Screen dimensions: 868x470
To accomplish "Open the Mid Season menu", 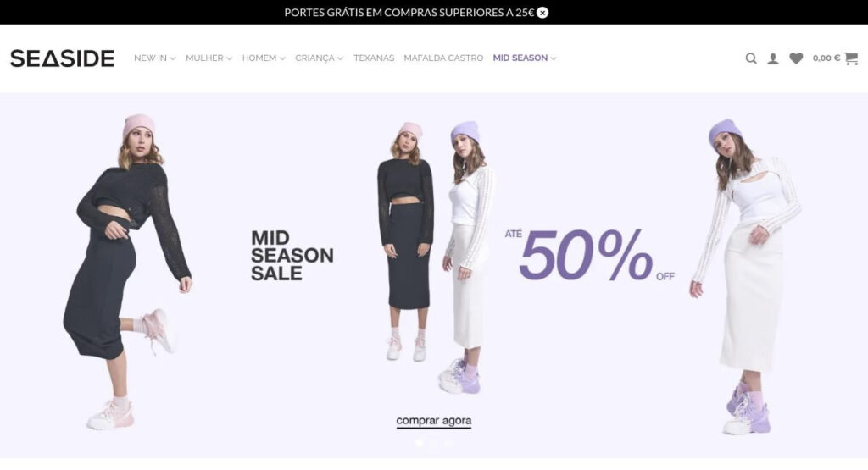I will coord(524,58).
